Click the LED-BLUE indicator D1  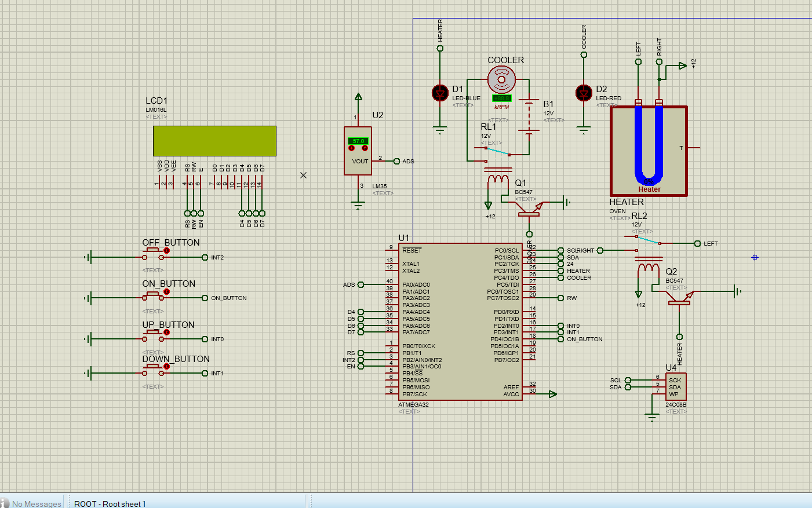point(439,93)
